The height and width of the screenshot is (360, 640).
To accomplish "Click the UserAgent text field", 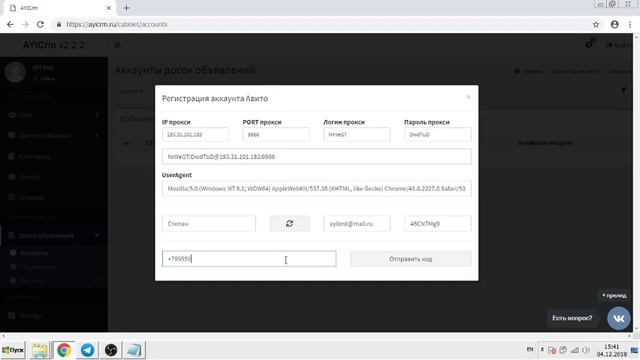I will click(x=317, y=189).
